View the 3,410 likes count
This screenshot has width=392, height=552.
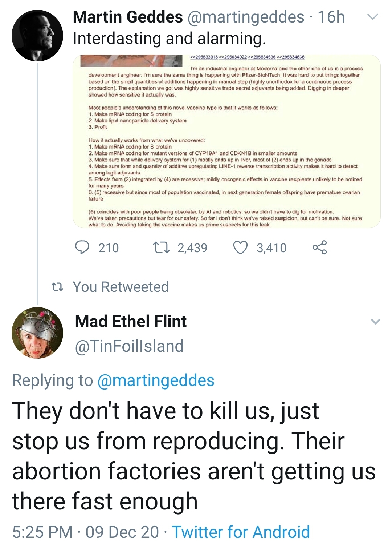[271, 248]
